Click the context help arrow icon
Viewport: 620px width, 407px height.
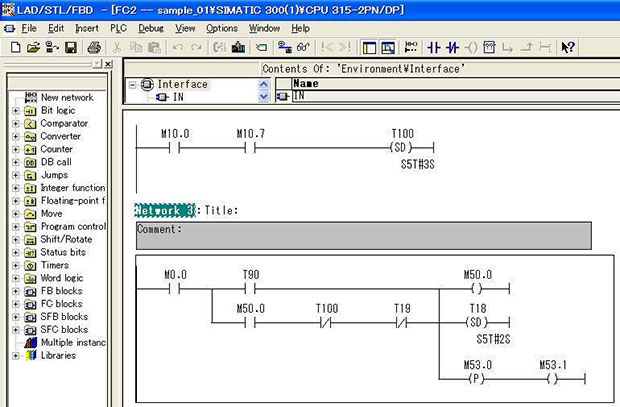pos(568,47)
